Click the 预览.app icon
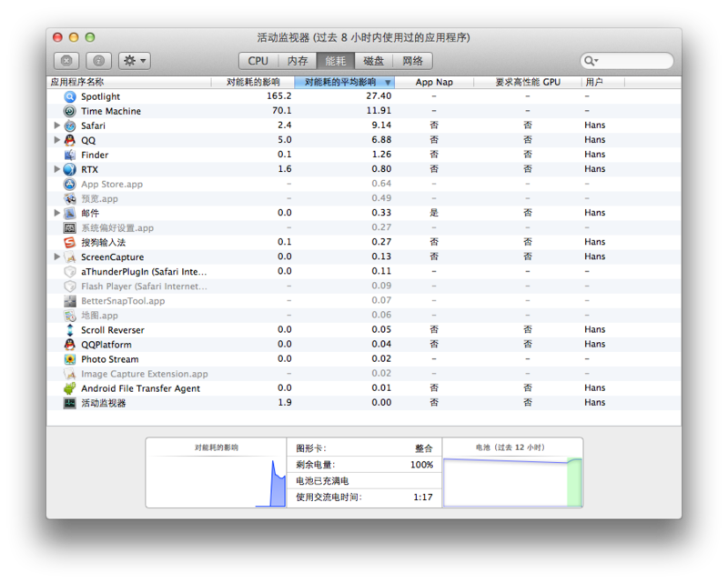728x583 pixels. pos(70,198)
